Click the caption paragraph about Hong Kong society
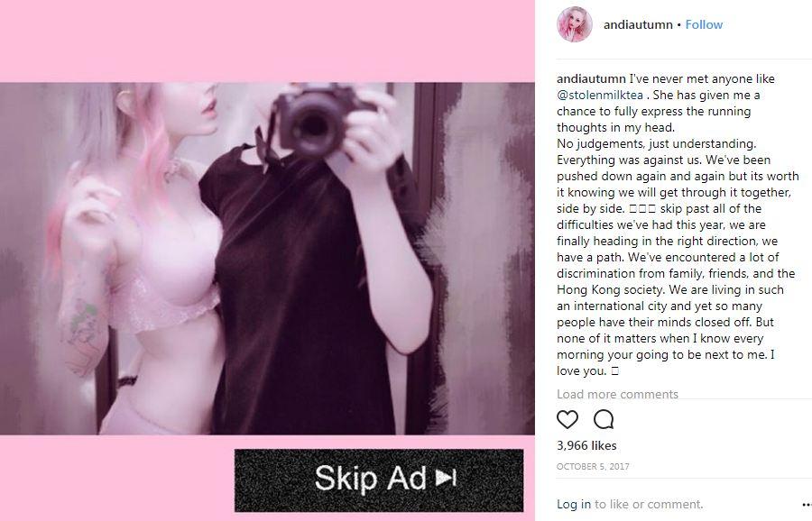This screenshot has height=521, width=812. (678, 224)
